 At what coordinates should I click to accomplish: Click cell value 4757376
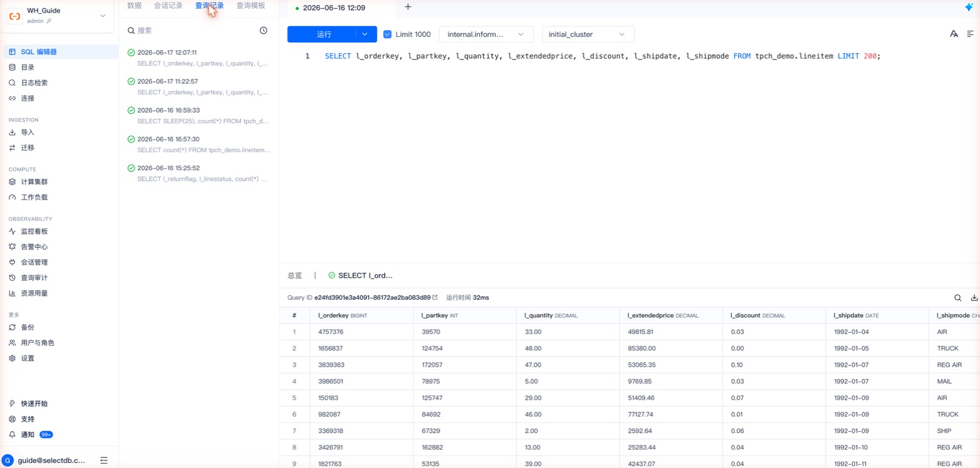pos(331,332)
